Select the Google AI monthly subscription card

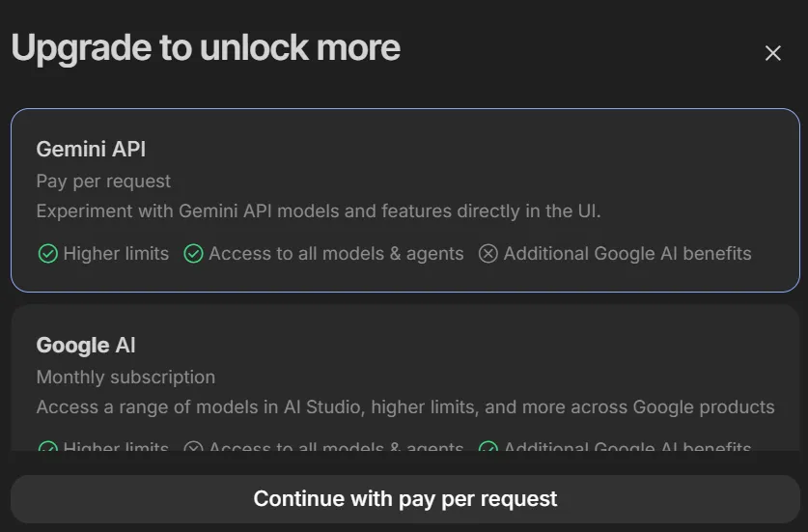(x=405, y=378)
